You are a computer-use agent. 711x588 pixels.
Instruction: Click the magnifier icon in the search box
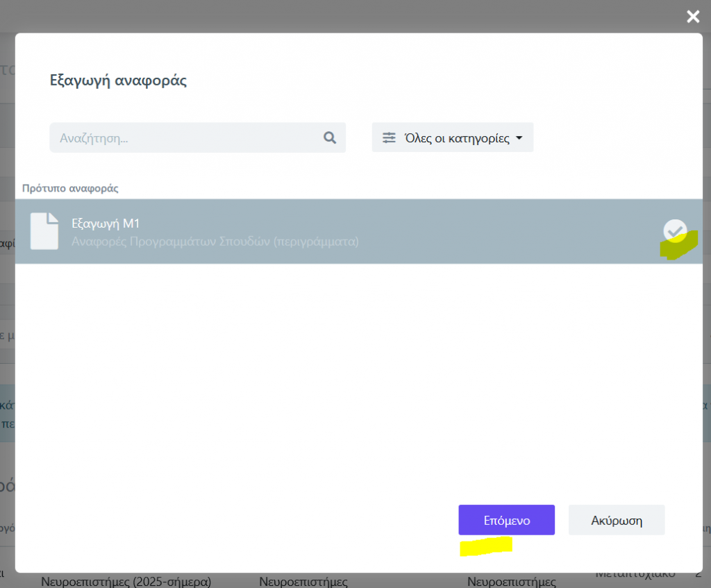click(330, 137)
